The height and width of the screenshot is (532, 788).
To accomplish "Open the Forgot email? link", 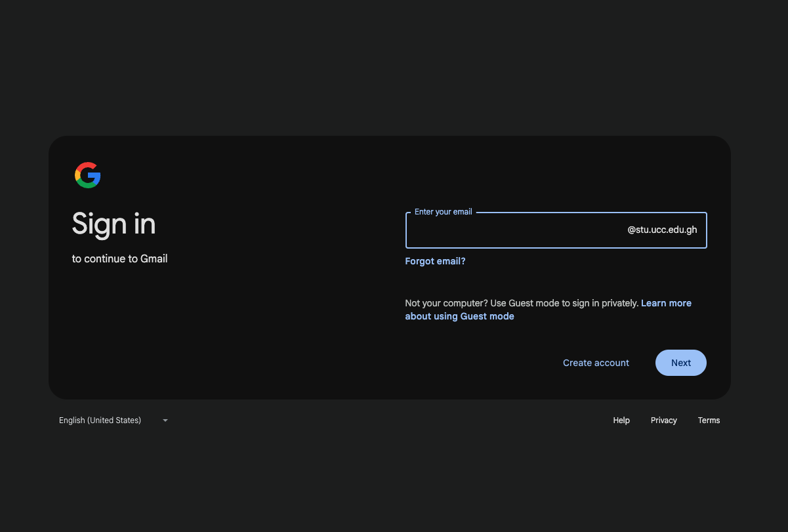I will point(435,261).
